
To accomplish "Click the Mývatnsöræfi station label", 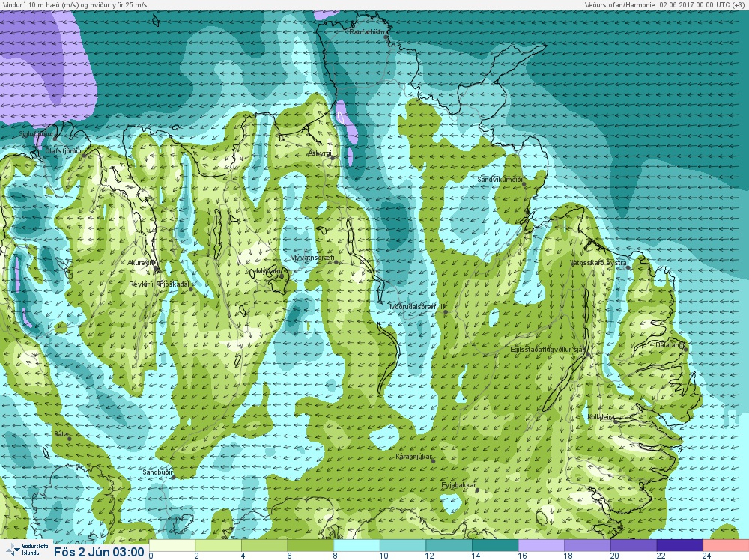I will click(312, 258).
